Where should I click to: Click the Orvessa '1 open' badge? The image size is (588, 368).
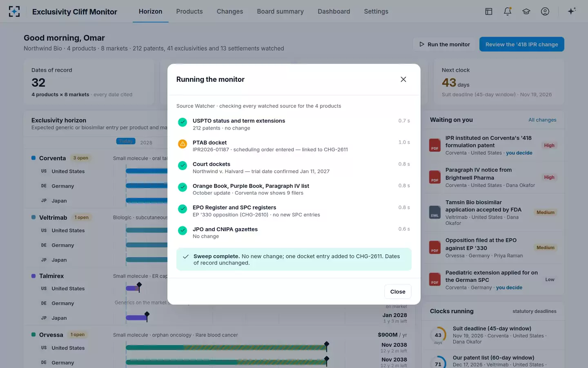(78, 334)
